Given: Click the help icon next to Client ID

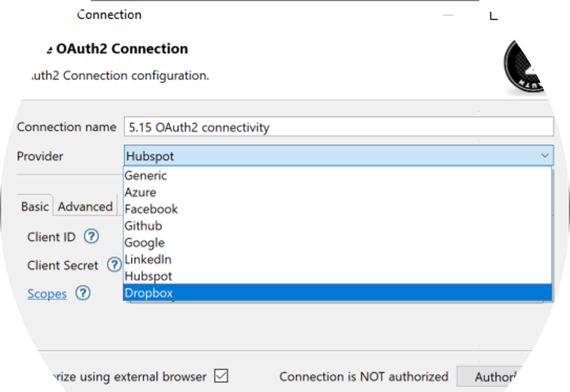Looking at the screenshot, I should pos(91,237).
